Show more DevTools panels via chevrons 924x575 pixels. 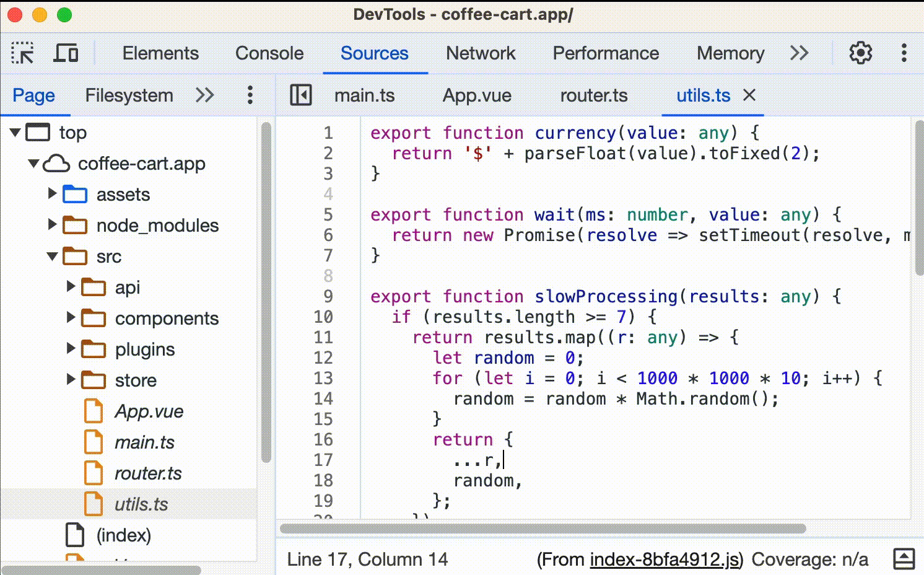800,53
